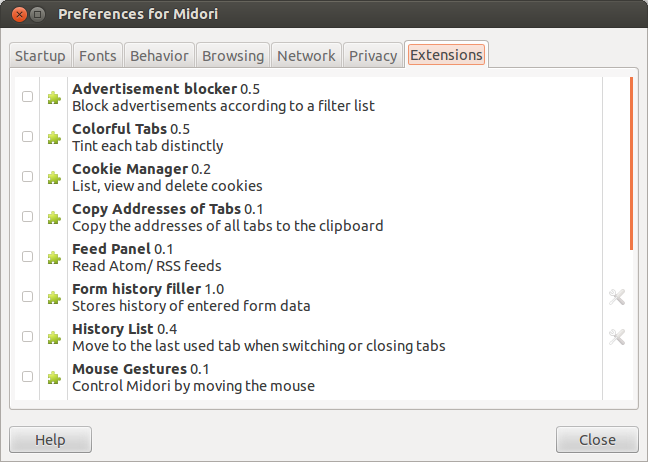
Task: Click the Colorful Tabs puzzle icon
Action: coord(54,137)
